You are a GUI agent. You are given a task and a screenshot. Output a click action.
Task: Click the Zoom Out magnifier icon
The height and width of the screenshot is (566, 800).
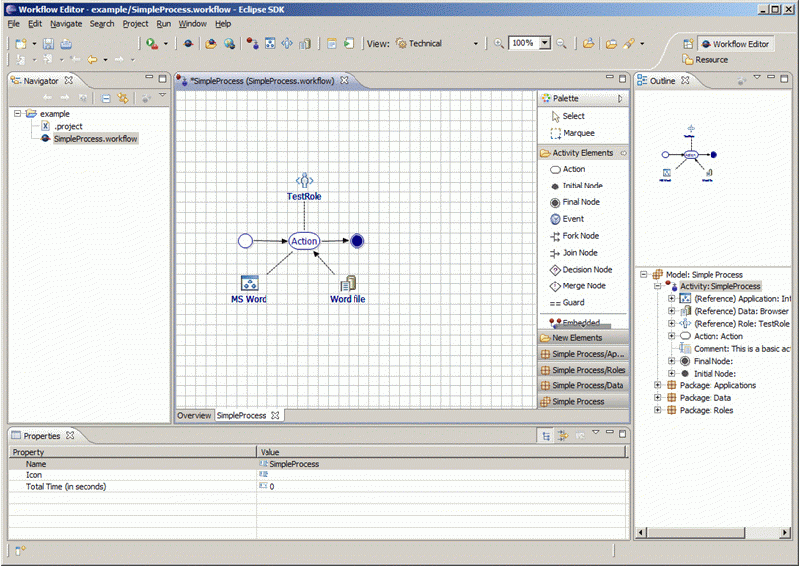[x=561, y=43]
